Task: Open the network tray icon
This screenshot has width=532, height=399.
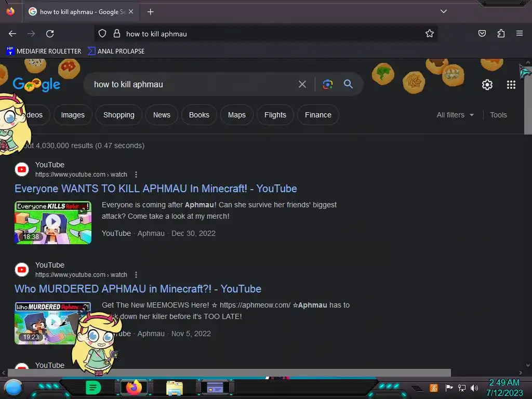Action: [x=461, y=388]
